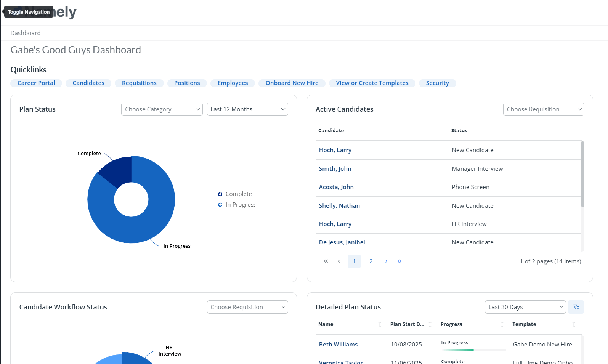608x364 pixels.
Task: Open candidate Smith, John
Action: [335, 169]
